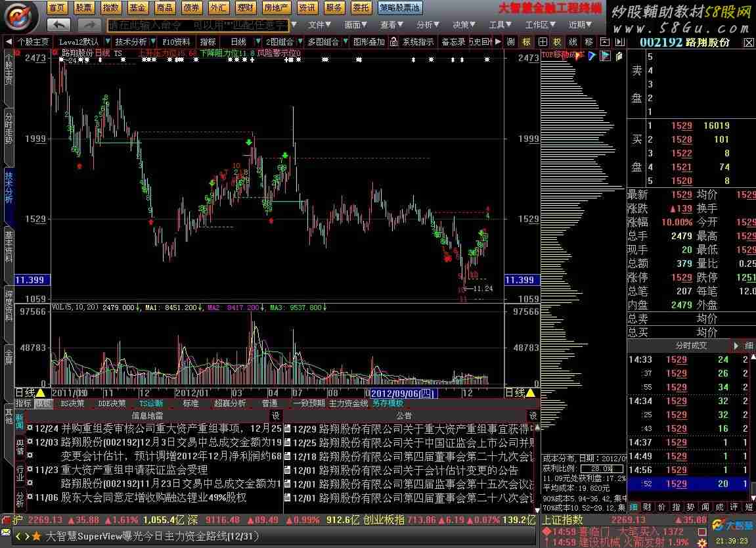The image size is (756, 548).
Task: Open the 画面 menu
Action: 356,24
